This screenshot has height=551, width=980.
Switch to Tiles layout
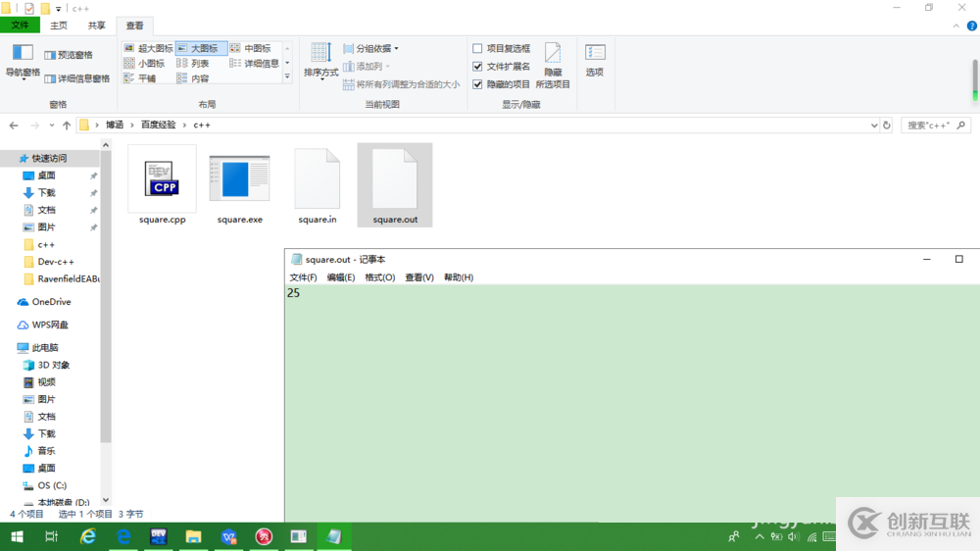coord(140,78)
